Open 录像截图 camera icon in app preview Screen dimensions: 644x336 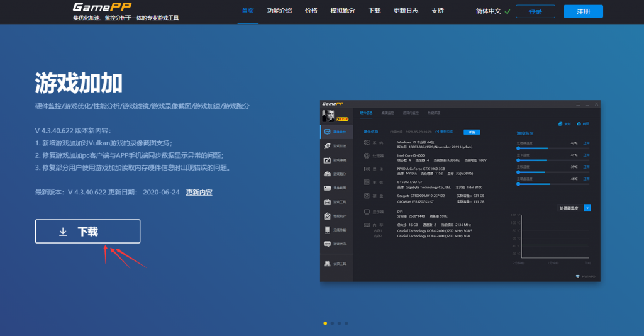pos(327,188)
